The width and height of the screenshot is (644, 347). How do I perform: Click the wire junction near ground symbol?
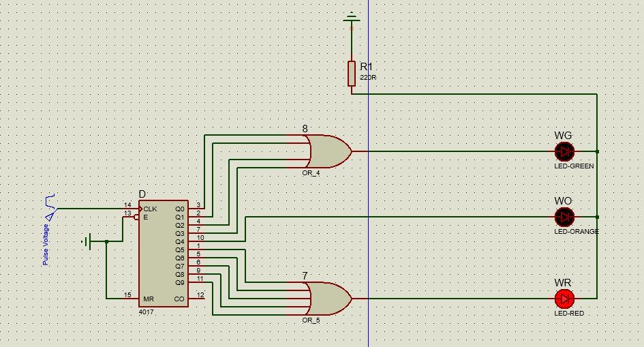coord(106,241)
